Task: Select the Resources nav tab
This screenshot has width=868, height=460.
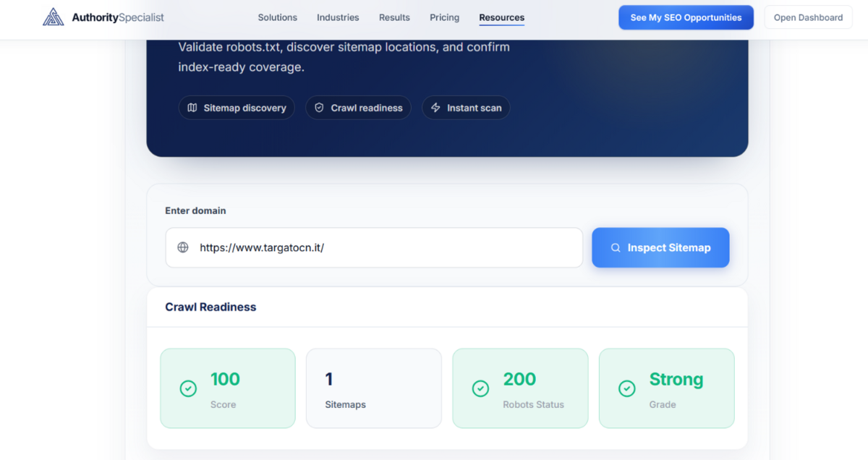Action: (x=502, y=17)
